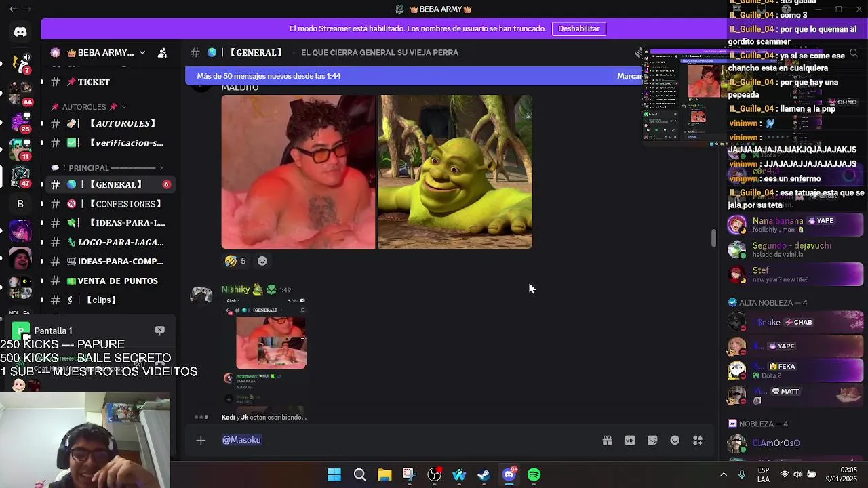The width and height of the screenshot is (868, 488).
Task: Collapse the AUTOROLES category
Action: coord(88,107)
